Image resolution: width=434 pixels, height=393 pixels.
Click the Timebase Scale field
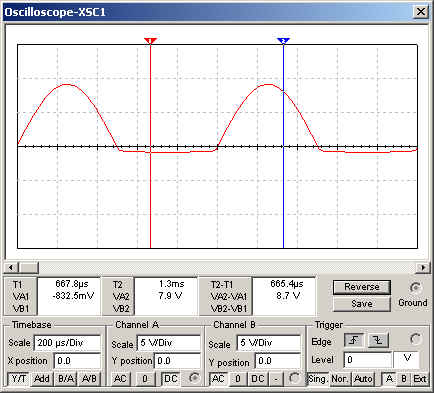[x=67, y=343]
